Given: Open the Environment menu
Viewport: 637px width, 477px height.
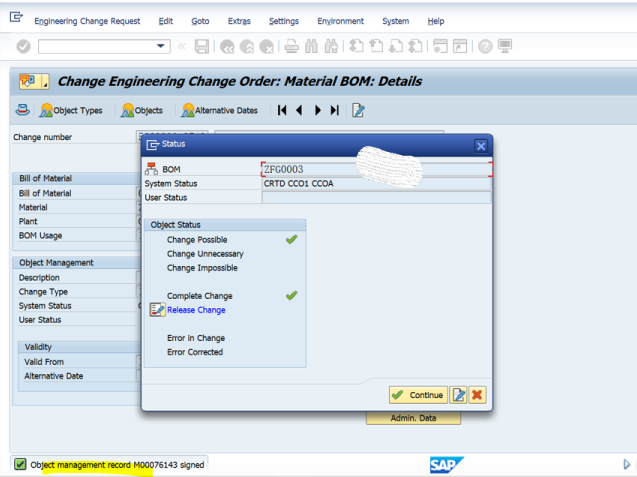Looking at the screenshot, I should pos(340,21).
